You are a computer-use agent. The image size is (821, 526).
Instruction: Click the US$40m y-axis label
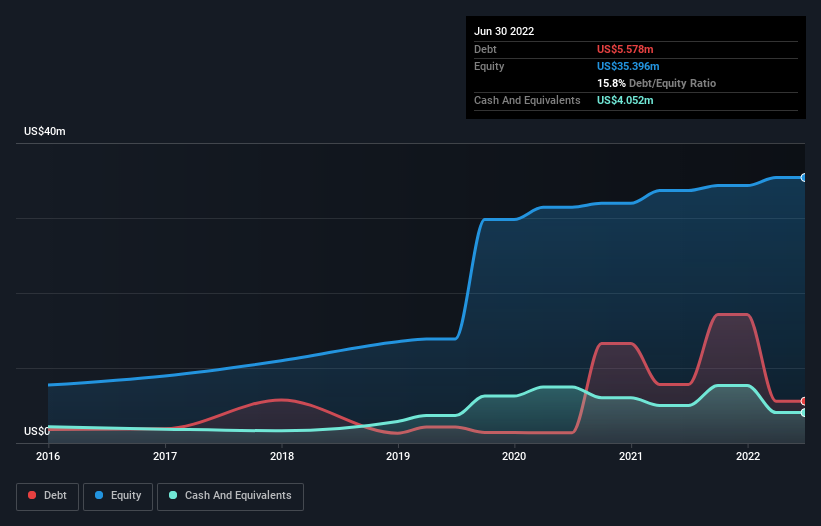pyautogui.click(x=45, y=131)
